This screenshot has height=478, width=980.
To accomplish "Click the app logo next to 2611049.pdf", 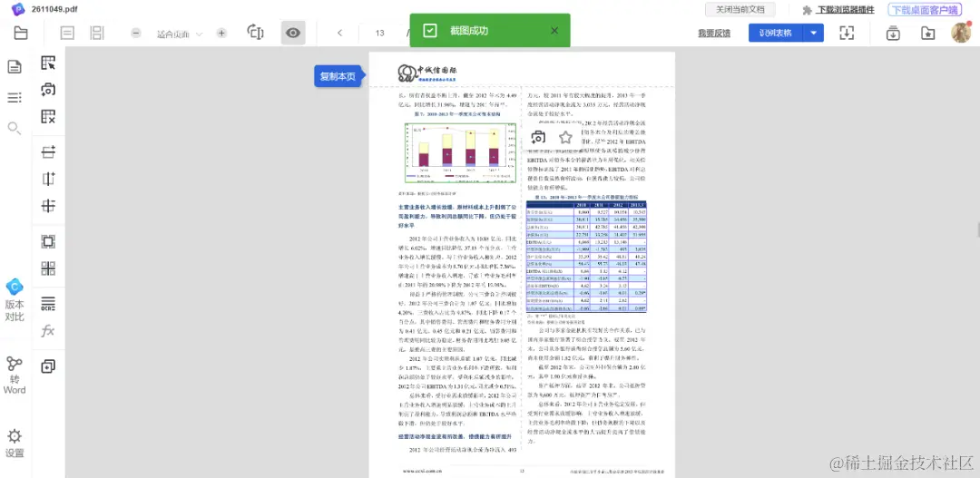I will [x=18, y=9].
